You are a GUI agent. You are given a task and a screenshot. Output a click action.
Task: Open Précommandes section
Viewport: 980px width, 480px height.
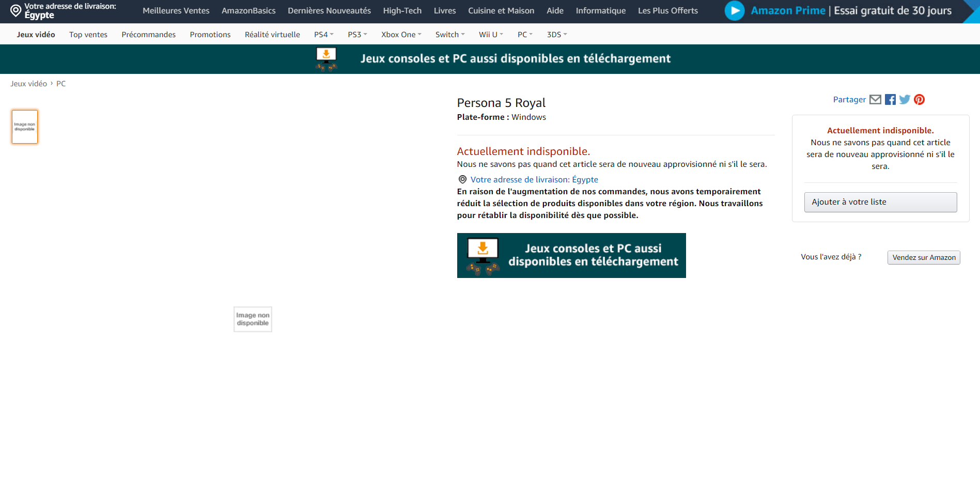point(149,35)
